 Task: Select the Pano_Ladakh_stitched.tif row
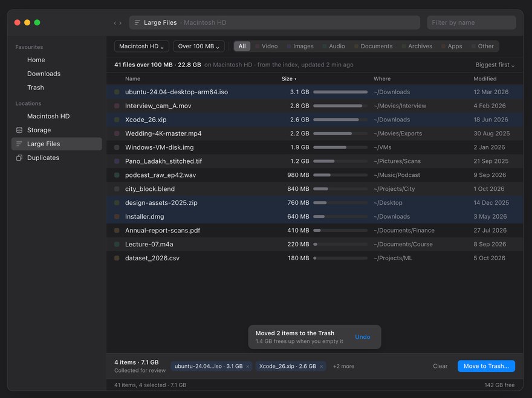click(x=314, y=161)
